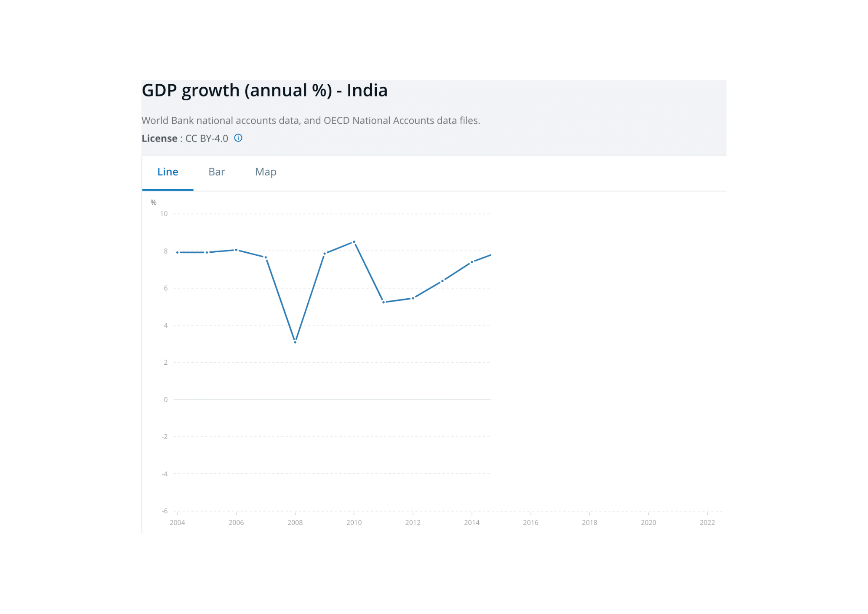Click the 2004 data point on line
Screen dimensions: 868x614
pos(178,252)
